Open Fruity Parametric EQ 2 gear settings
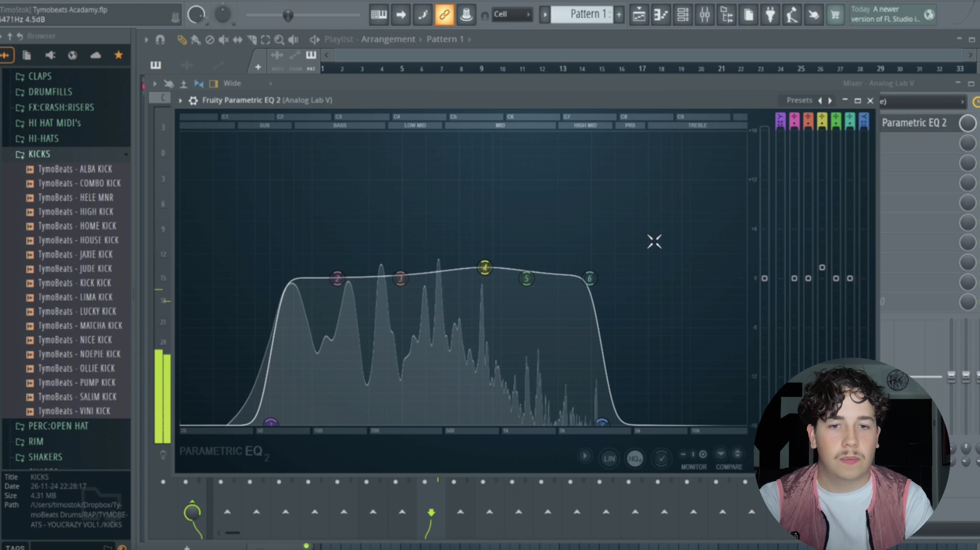The image size is (980, 550). pyautogui.click(x=193, y=101)
